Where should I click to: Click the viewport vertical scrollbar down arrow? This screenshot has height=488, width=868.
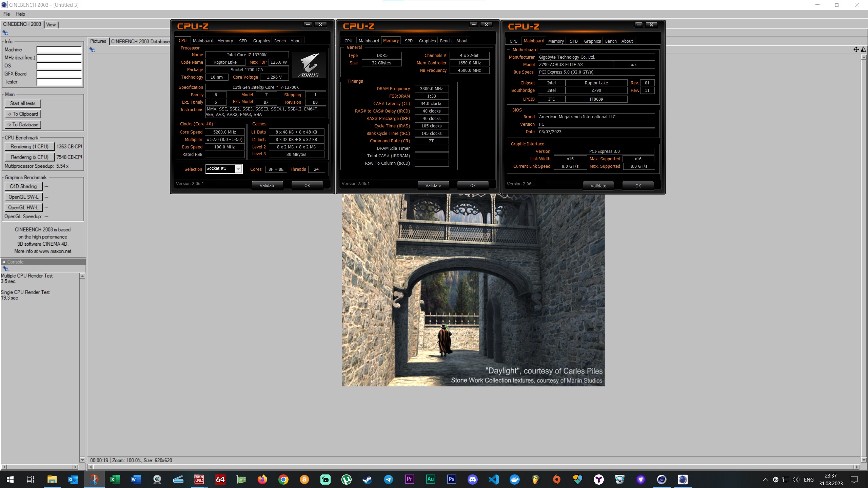click(x=864, y=460)
